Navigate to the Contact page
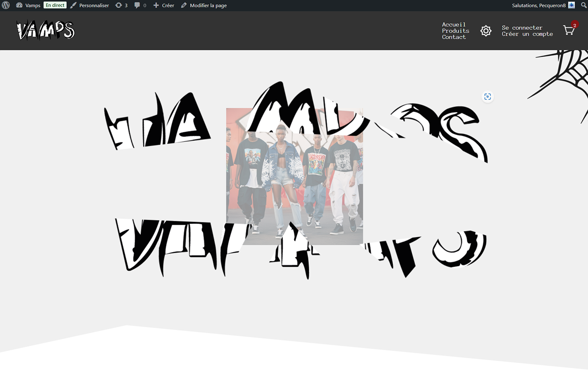The width and height of the screenshot is (588, 375). coord(454,37)
